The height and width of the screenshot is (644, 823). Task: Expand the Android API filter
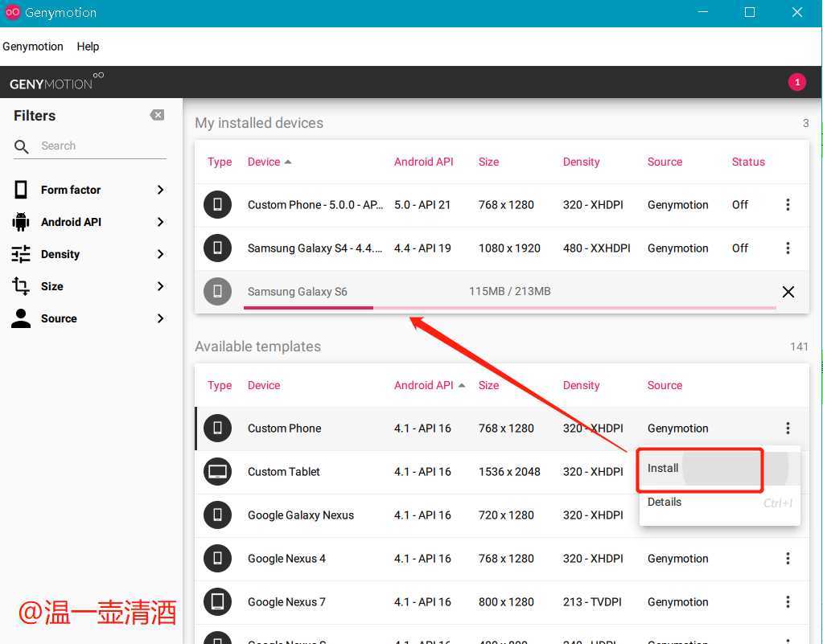tap(161, 223)
